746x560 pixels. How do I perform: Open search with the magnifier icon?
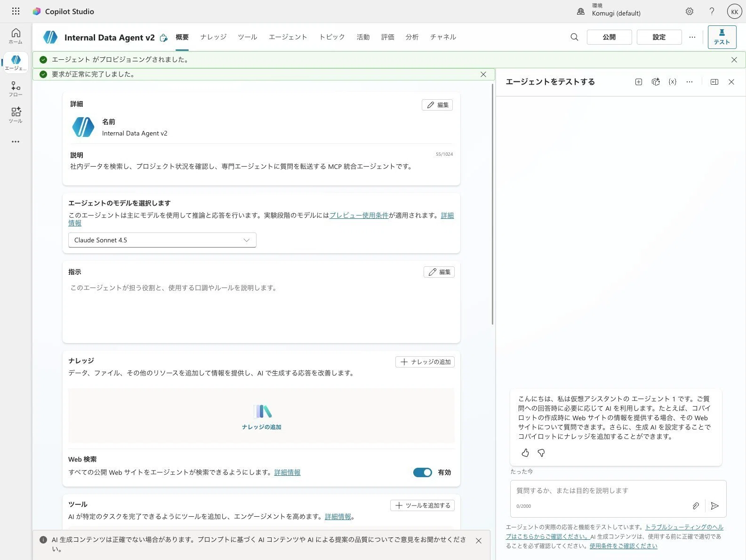(574, 37)
